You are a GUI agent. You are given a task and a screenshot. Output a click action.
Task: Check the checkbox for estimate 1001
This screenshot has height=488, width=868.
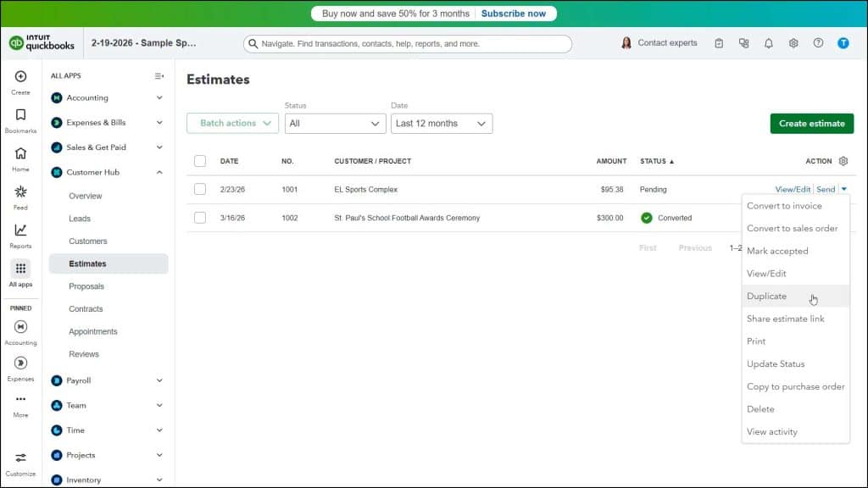click(x=201, y=189)
